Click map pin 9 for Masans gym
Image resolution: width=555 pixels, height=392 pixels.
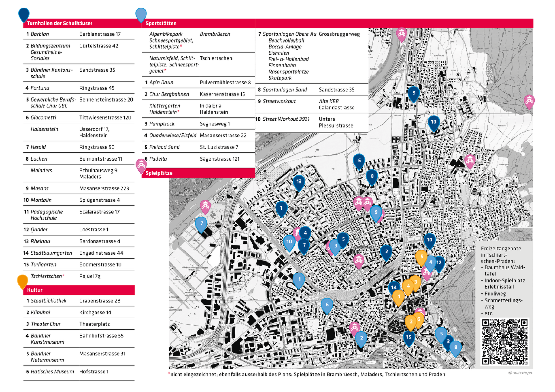(414, 93)
